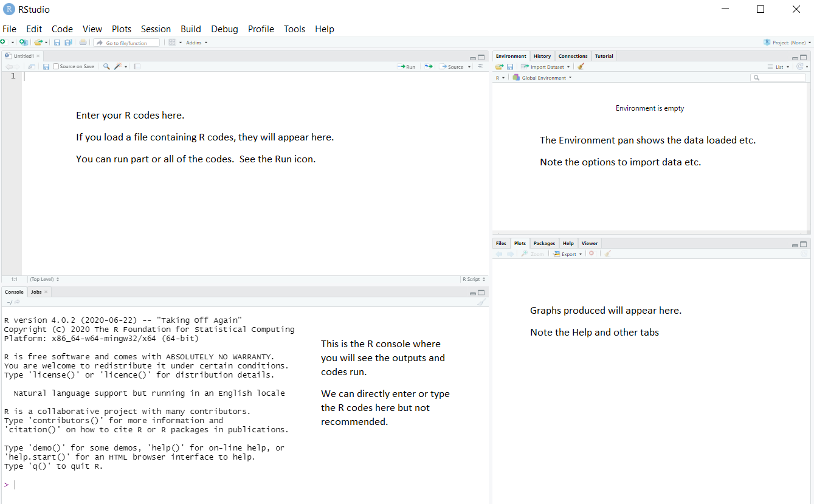Close the Jobs tab
Viewport: 814px width, 504px height.
[x=46, y=292]
